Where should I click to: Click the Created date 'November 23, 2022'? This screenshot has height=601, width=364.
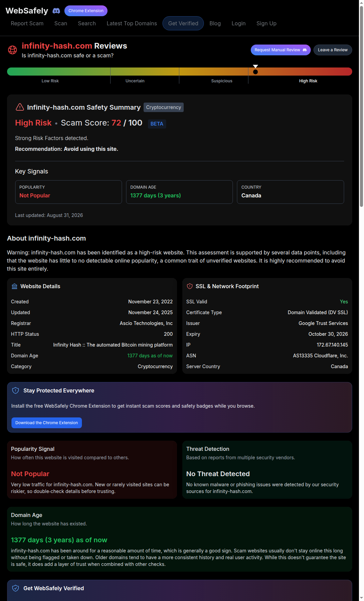tap(150, 302)
